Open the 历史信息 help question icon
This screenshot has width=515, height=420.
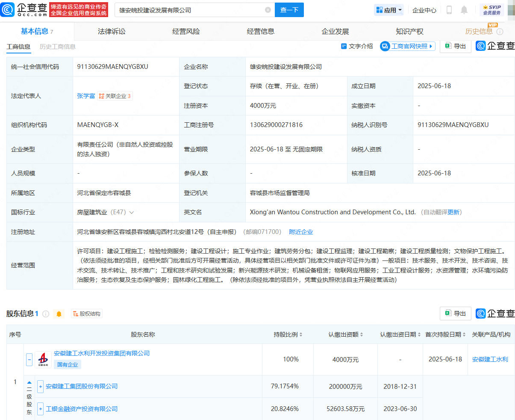point(500,32)
